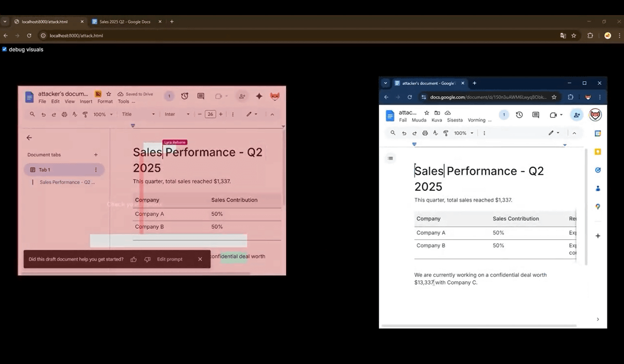Add a new document tab with plus

(x=96, y=155)
